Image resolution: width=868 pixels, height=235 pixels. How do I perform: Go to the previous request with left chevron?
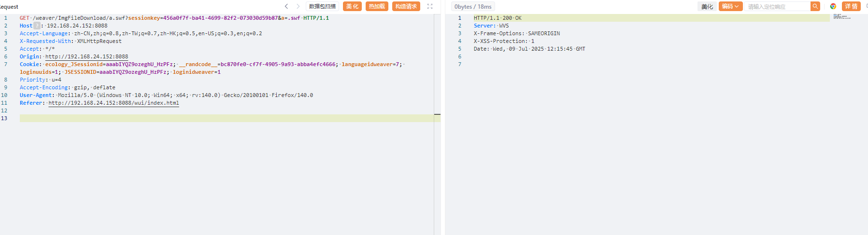click(286, 6)
